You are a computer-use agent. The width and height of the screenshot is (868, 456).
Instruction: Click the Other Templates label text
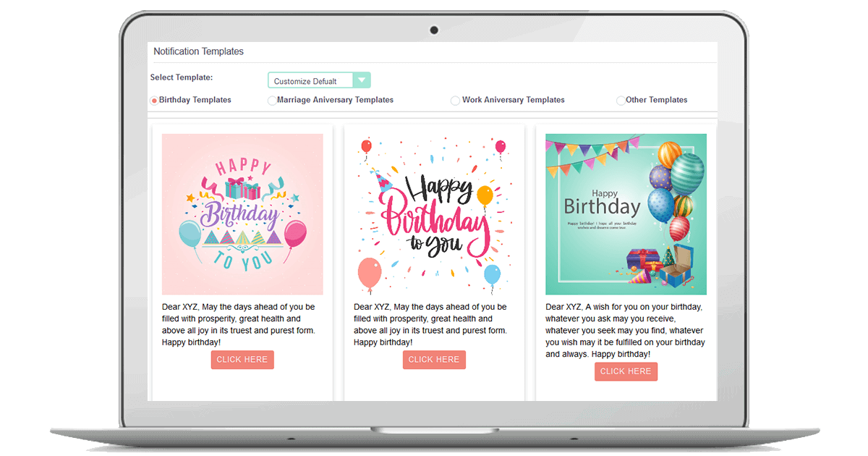pos(658,100)
